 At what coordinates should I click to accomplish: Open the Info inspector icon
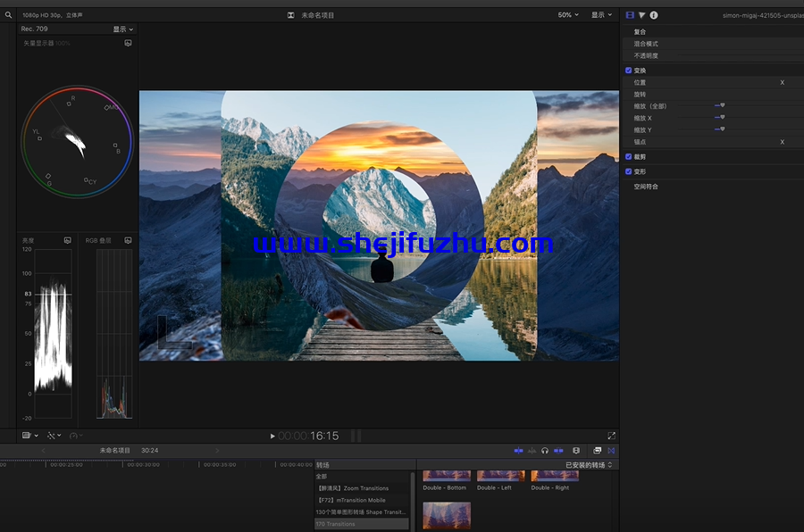coord(654,15)
